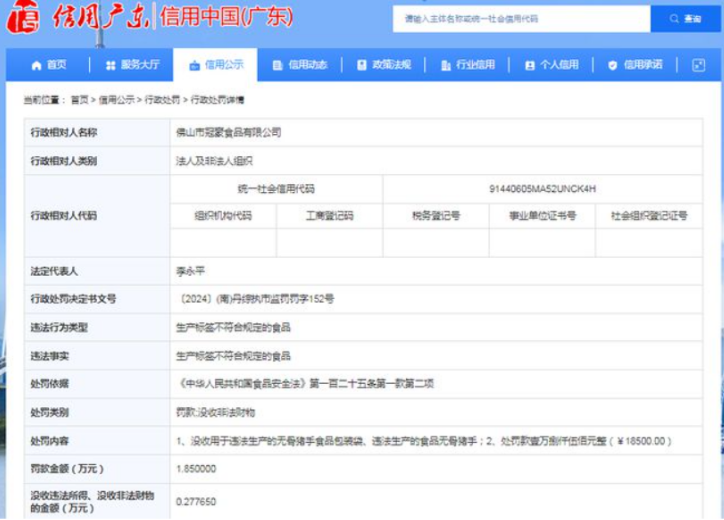Click the 行政处罚 breadcrumb link

pyautogui.click(x=161, y=100)
